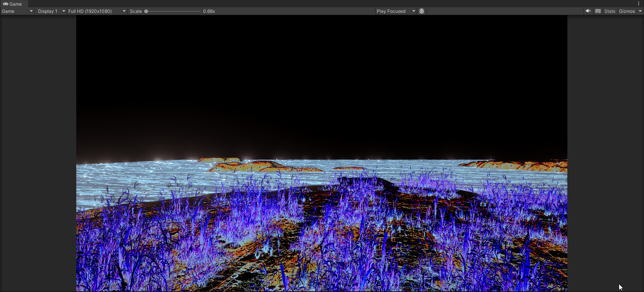Click the 0.68x scale value
Image resolution: width=644 pixels, height=292 pixels.
(209, 11)
